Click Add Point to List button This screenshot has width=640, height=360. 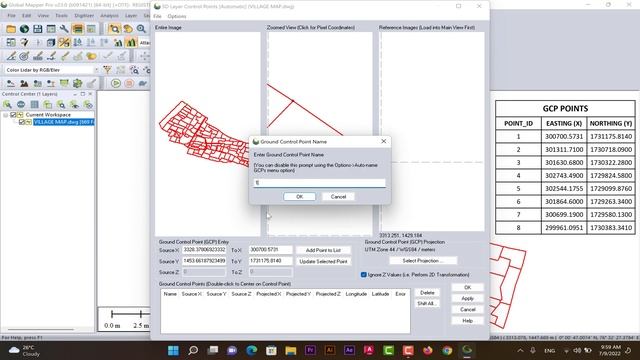tap(323, 250)
